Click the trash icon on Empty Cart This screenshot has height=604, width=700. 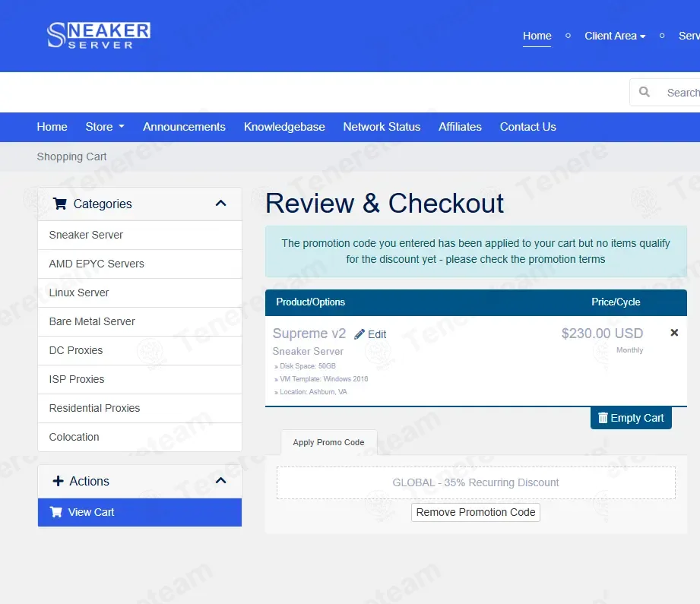[603, 418]
